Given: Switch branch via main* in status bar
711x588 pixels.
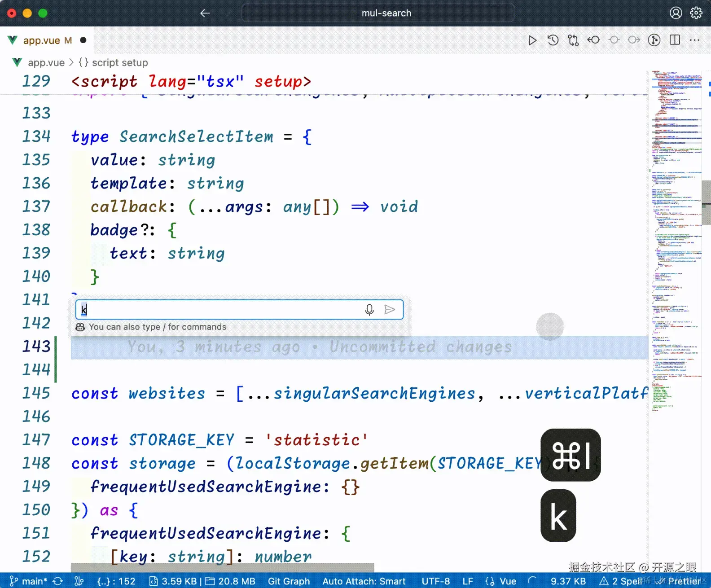Looking at the screenshot, I should 29,581.
